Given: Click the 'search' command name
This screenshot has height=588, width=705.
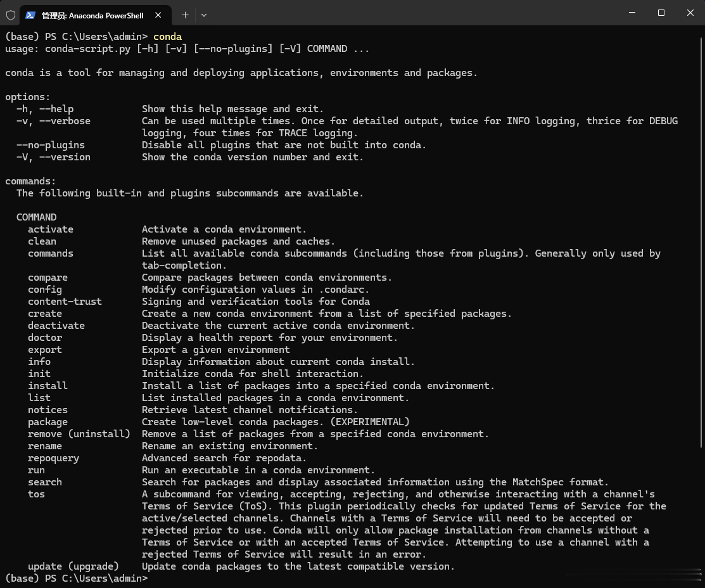Looking at the screenshot, I should (45, 482).
